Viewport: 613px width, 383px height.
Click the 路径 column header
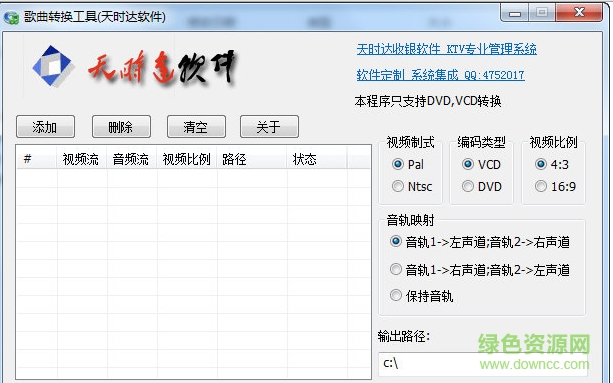[x=251, y=159]
